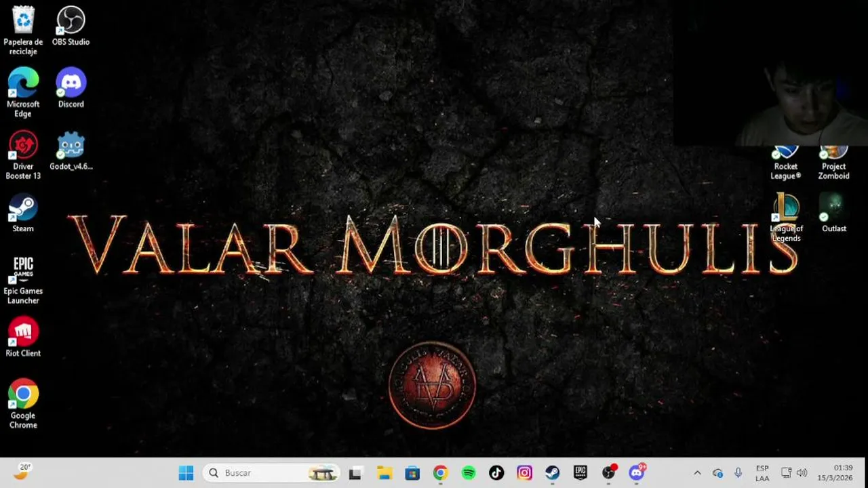This screenshot has width=868, height=488.
Task: Open network settings from tray
Action: 787,473
